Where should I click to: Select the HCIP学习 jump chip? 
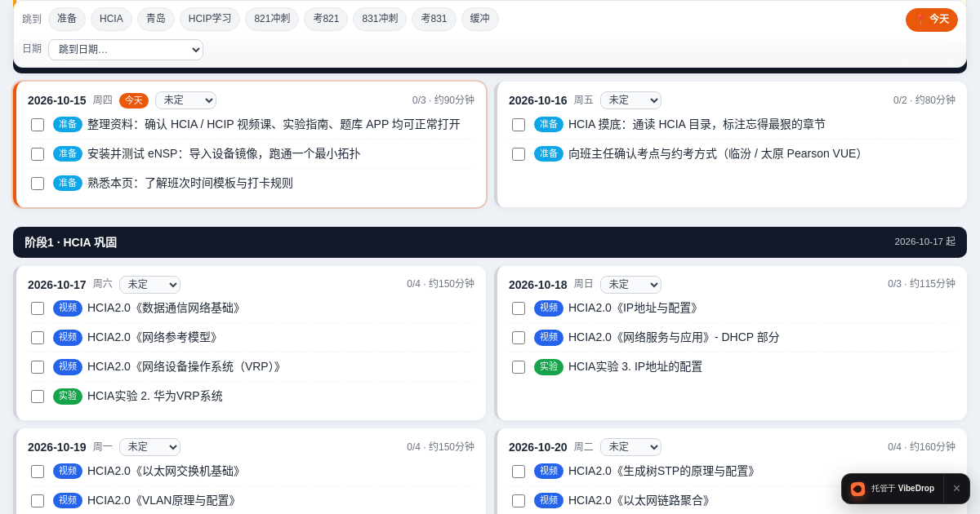point(210,19)
